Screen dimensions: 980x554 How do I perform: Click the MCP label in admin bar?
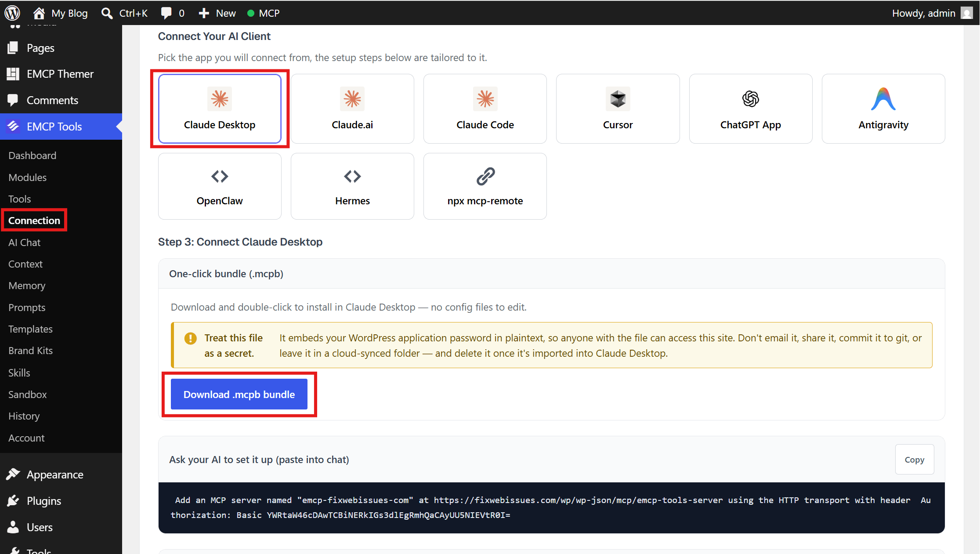tap(269, 13)
